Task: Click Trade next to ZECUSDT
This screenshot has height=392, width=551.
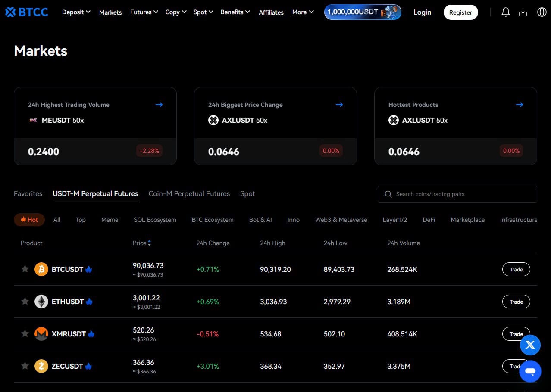Action: 516,366
